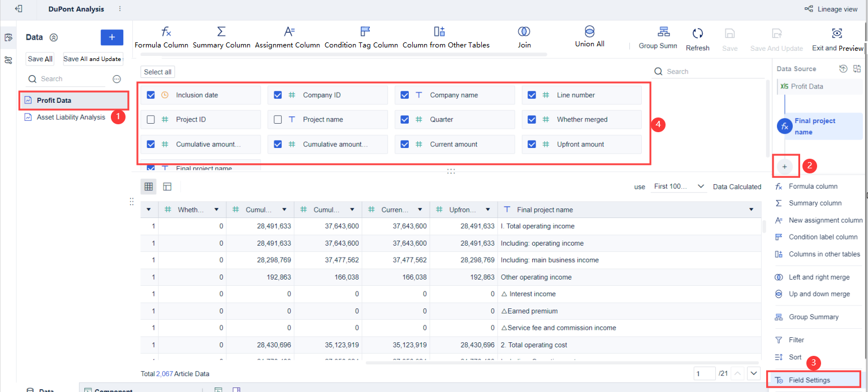Open the First 100 rows dropdown

(678, 186)
